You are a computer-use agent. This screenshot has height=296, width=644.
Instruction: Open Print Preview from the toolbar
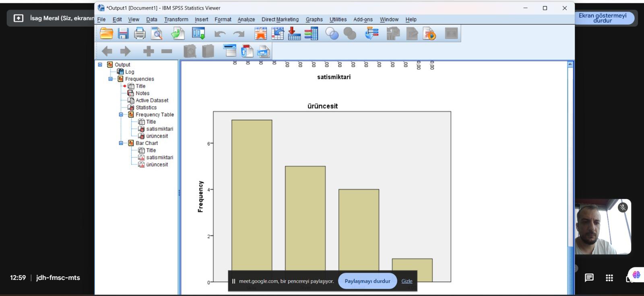point(157,33)
